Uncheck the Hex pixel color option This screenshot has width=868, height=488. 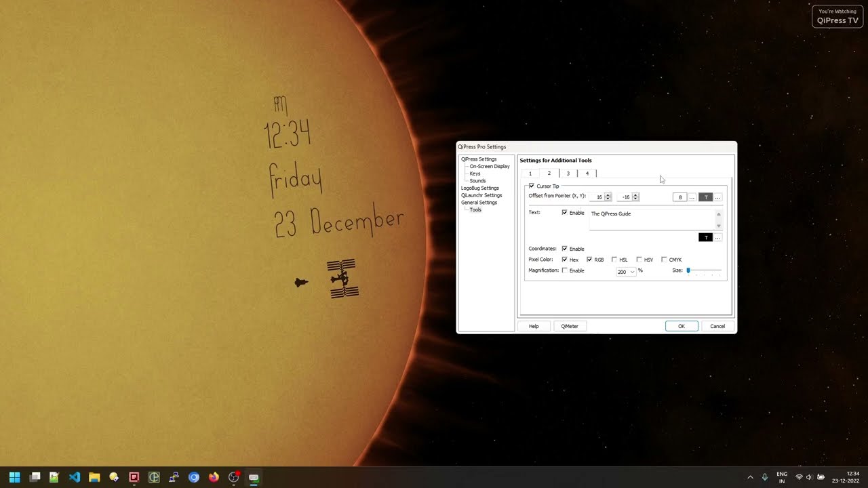[x=564, y=260]
